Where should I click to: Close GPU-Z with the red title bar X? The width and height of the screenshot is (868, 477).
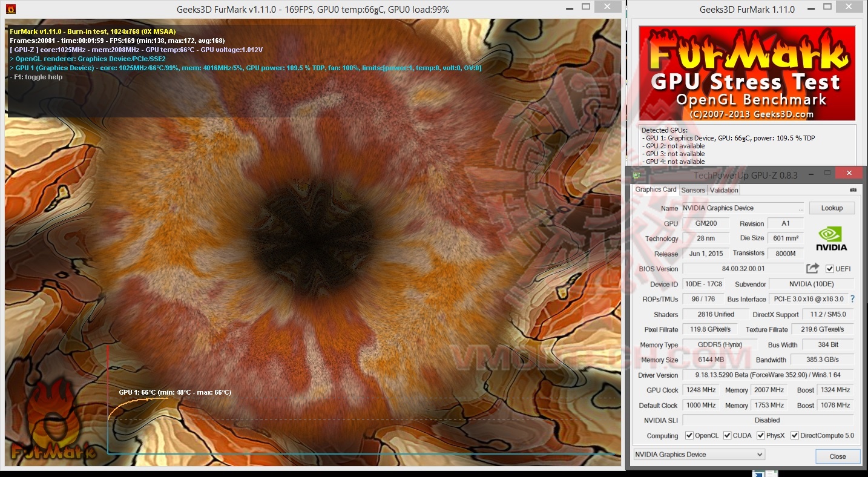pyautogui.click(x=849, y=173)
